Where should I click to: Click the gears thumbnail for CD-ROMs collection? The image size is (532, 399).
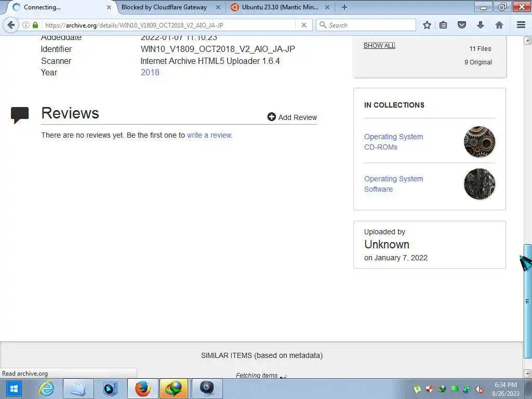click(x=480, y=142)
